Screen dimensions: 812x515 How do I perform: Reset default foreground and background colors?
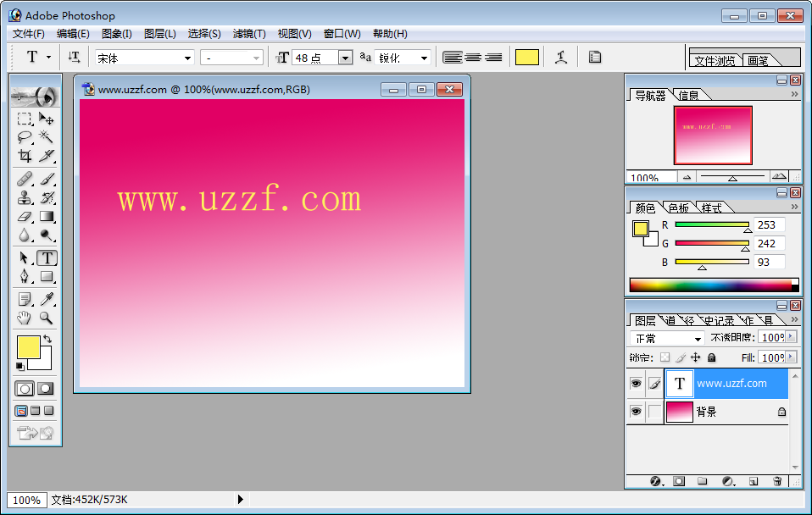[x=19, y=367]
